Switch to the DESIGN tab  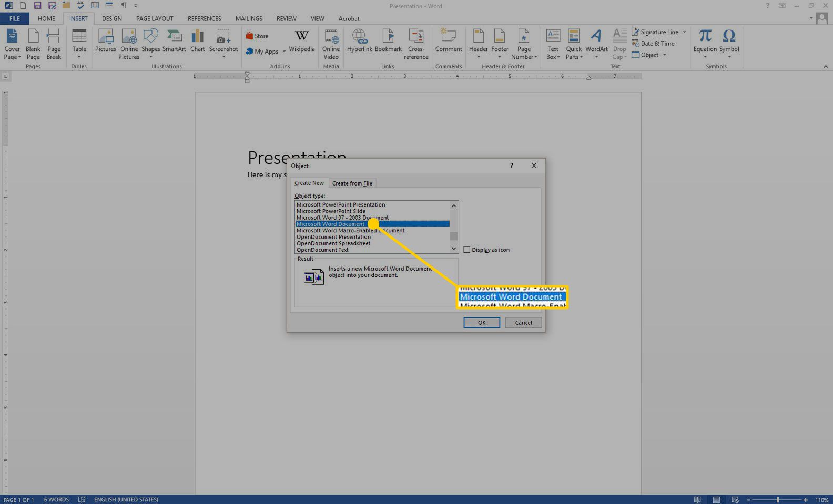[x=112, y=18]
